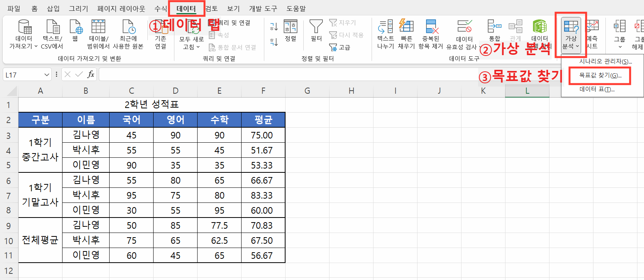The width and height of the screenshot is (644, 280).
Task: Click the 웹 (From Web) icon
Action: [76, 27]
